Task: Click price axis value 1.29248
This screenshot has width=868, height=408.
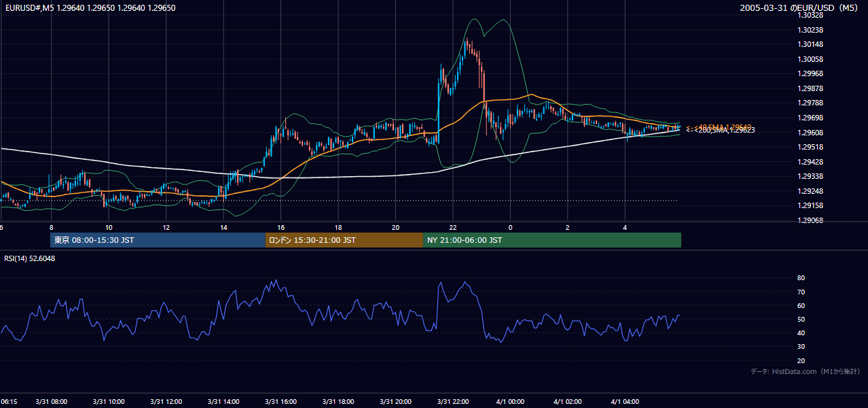Action: [811, 191]
